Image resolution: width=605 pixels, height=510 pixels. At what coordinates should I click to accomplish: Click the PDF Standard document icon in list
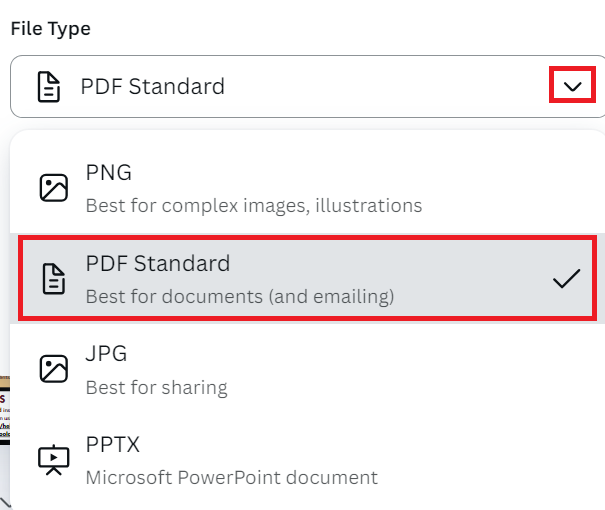[x=54, y=279]
